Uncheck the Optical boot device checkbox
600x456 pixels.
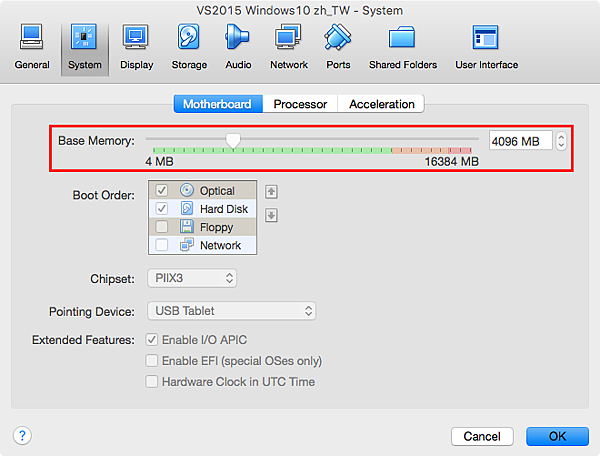pyautogui.click(x=161, y=190)
